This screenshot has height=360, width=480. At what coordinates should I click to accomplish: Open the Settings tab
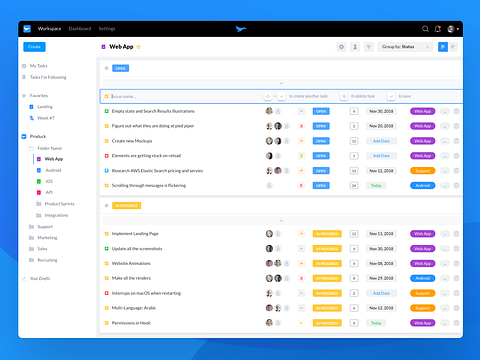point(107,29)
